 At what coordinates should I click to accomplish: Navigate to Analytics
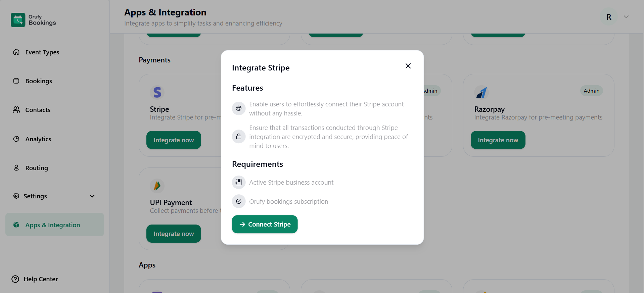click(38, 139)
